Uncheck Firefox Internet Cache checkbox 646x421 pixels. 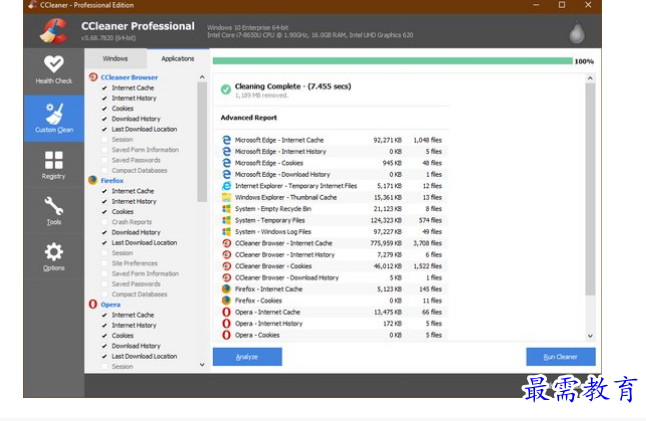104,191
